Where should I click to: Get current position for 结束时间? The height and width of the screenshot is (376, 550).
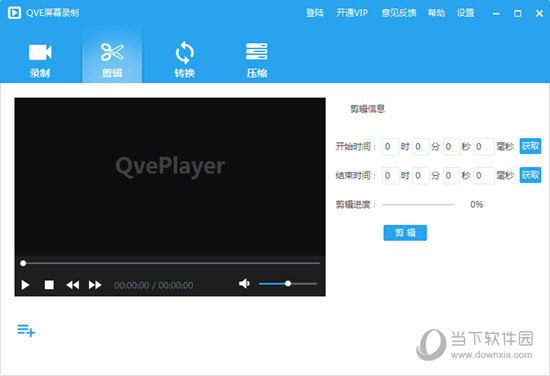coord(530,175)
